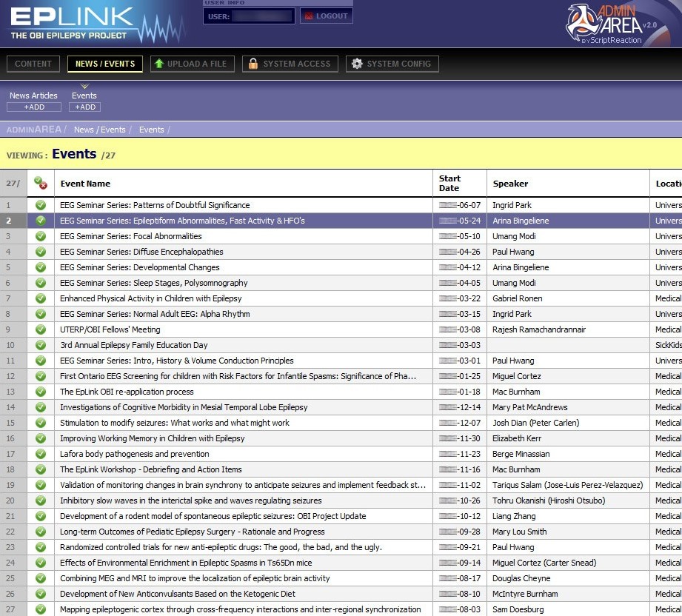Add a new News Article

point(34,107)
